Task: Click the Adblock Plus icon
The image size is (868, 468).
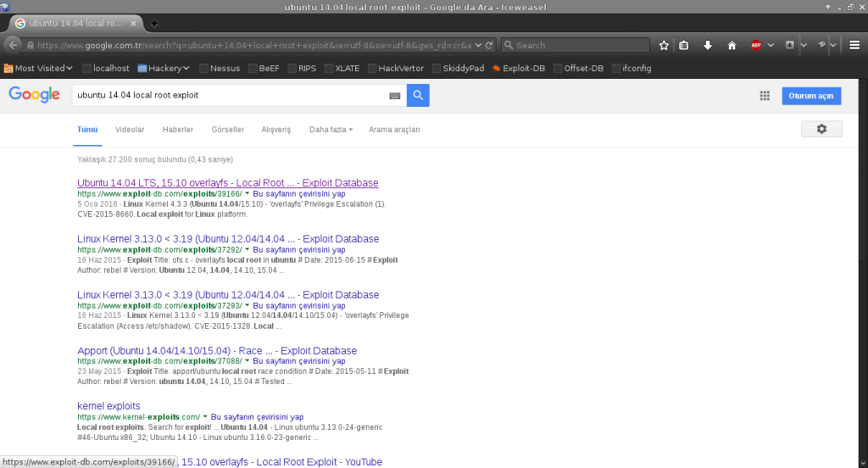Action: pyautogui.click(x=755, y=45)
